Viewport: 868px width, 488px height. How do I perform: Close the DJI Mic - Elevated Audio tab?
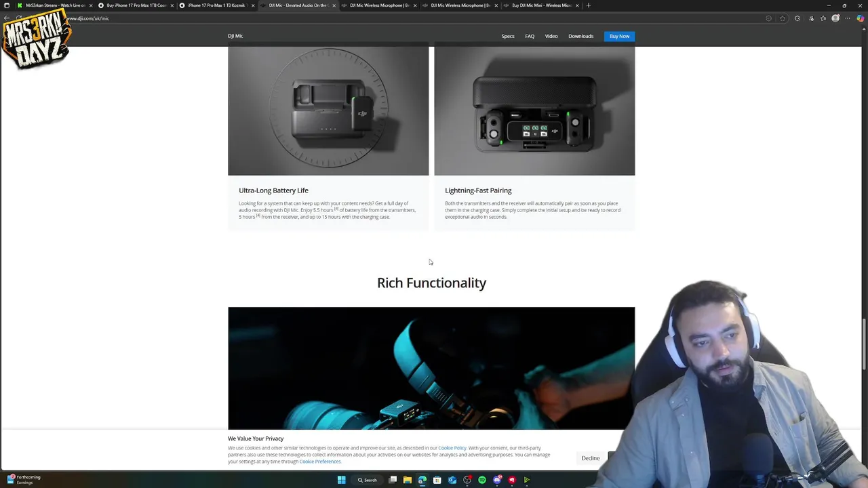click(x=334, y=5)
